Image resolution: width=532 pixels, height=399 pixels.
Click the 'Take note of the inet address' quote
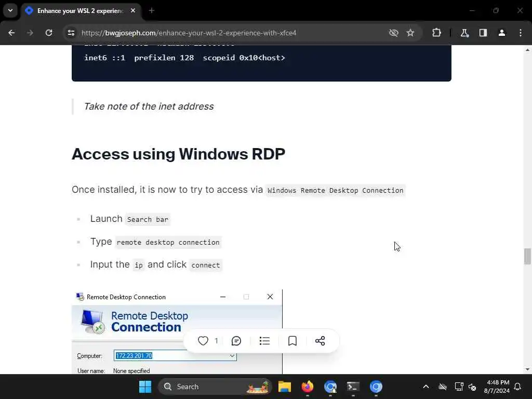tap(149, 106)
